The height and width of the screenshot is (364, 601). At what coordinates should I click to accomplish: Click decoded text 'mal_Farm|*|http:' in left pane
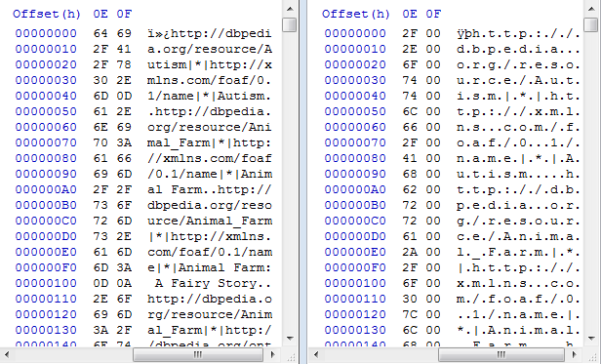[x=210, y=142]
